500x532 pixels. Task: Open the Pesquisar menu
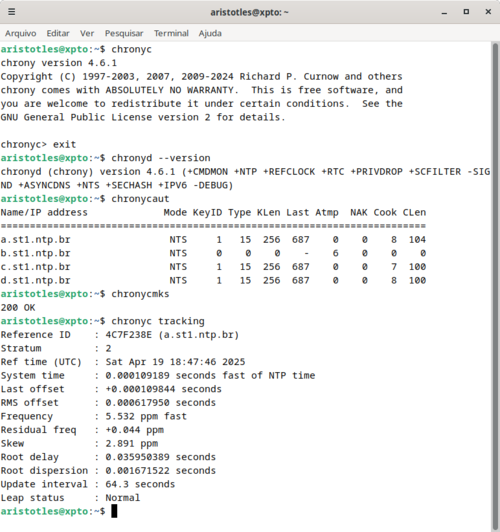pyautogui.click(x=124, y=33)
